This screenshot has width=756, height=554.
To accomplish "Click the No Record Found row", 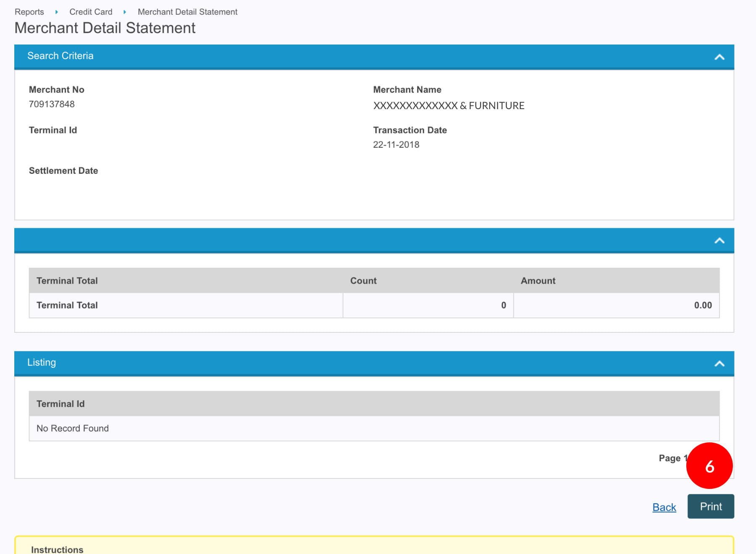I will (x=73, y=428).
